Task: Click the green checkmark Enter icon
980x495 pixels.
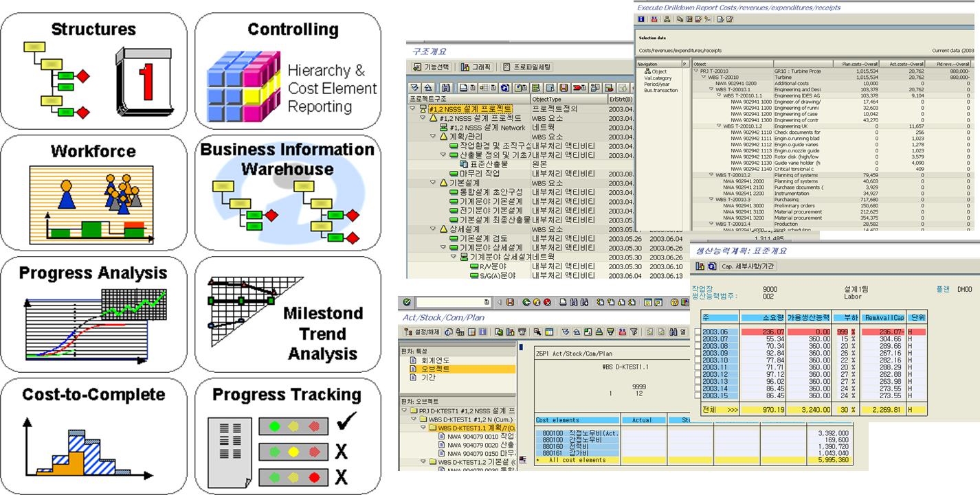Action: coord(407,302)
